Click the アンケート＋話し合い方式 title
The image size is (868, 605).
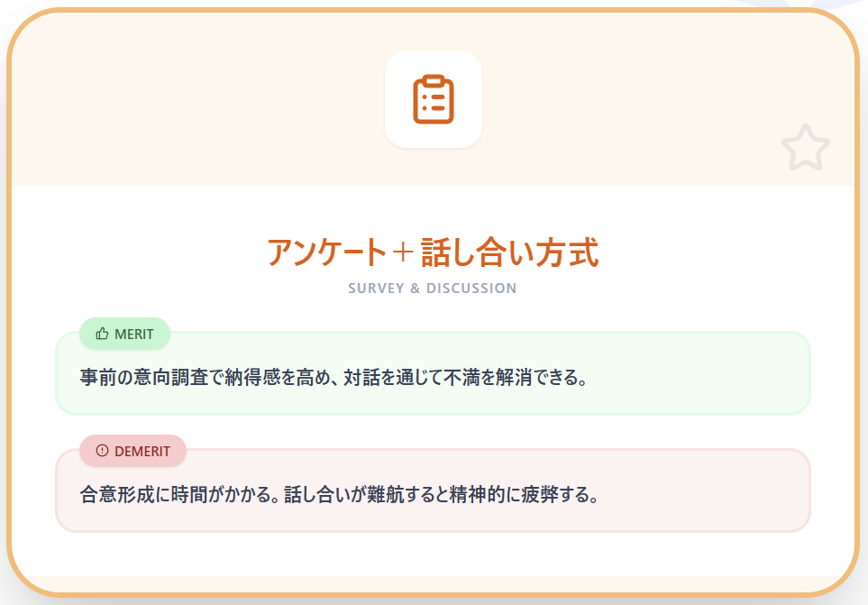click(433, 252)
